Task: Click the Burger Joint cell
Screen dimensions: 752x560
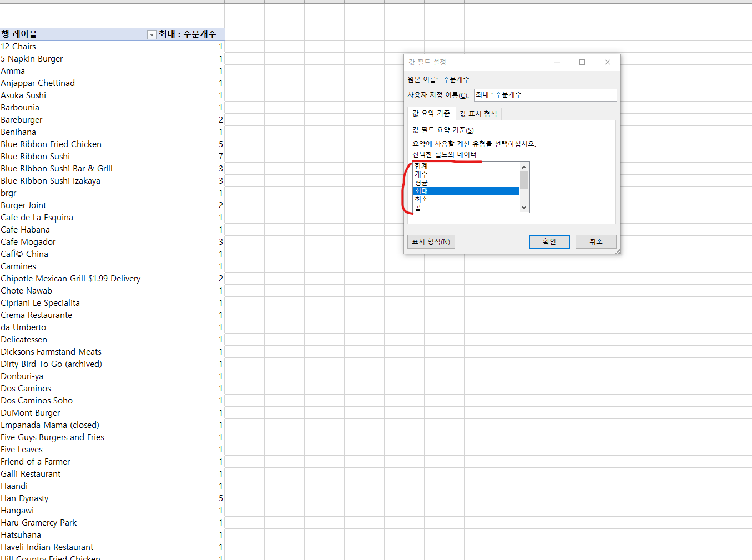Action: (x=78, y=205)
